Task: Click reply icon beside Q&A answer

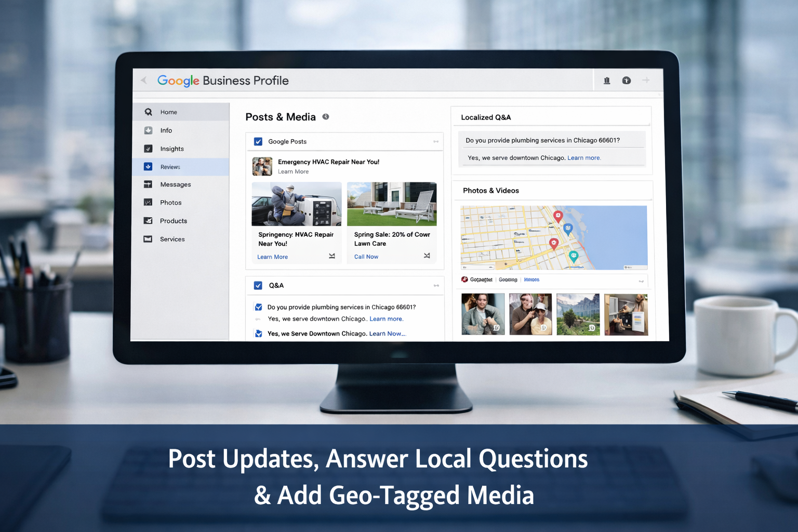Action: pos(258,319)
